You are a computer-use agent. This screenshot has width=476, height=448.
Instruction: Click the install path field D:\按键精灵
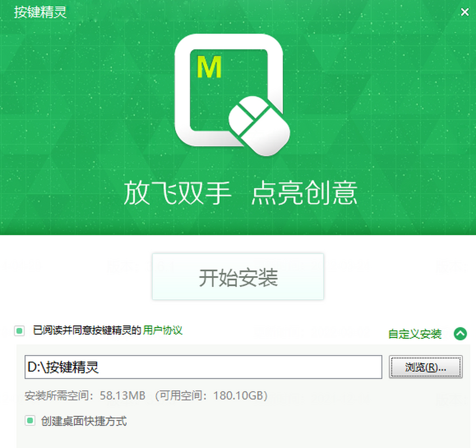(x=203, y=367)
